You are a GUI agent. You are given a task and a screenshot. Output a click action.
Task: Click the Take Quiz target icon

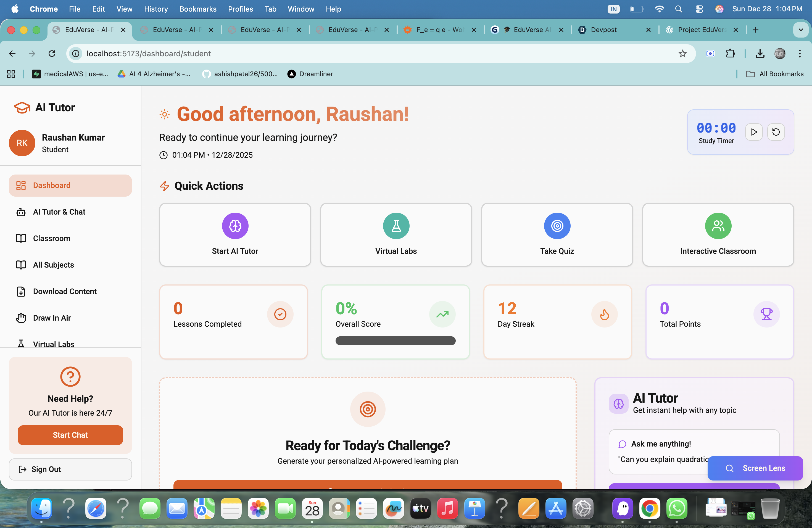(557, 226)
